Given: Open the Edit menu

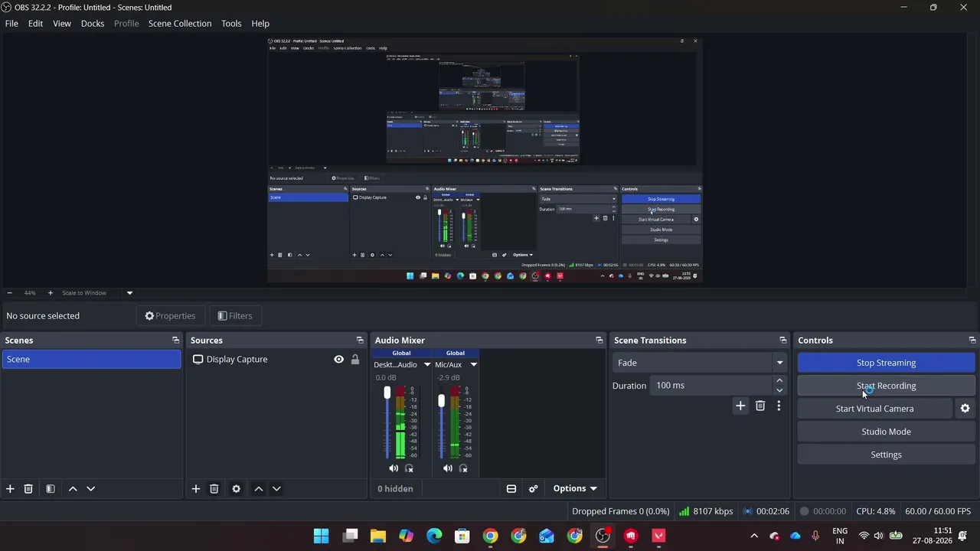Looking at the screenshot, I should coord(36,24).
